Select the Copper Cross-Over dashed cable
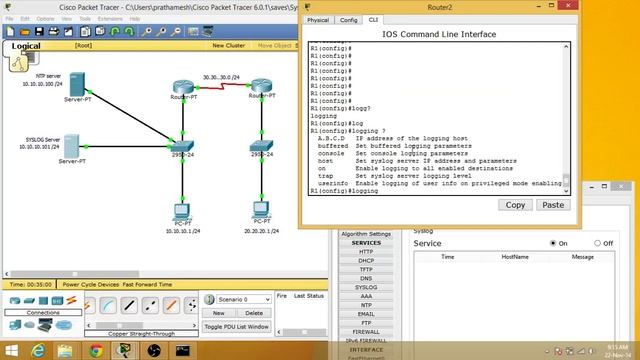Screen dimensions: 640x360 coord(150,305)
